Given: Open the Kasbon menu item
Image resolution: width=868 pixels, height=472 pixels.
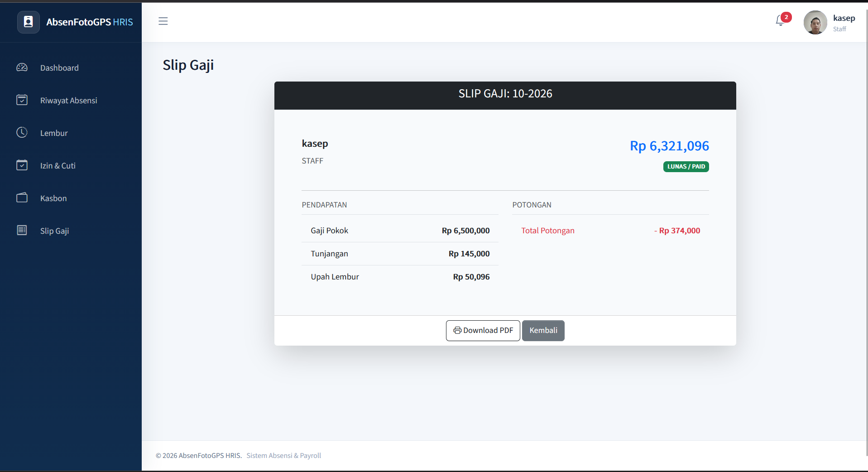Looking at the screenshot, I should tap(53, 198).
